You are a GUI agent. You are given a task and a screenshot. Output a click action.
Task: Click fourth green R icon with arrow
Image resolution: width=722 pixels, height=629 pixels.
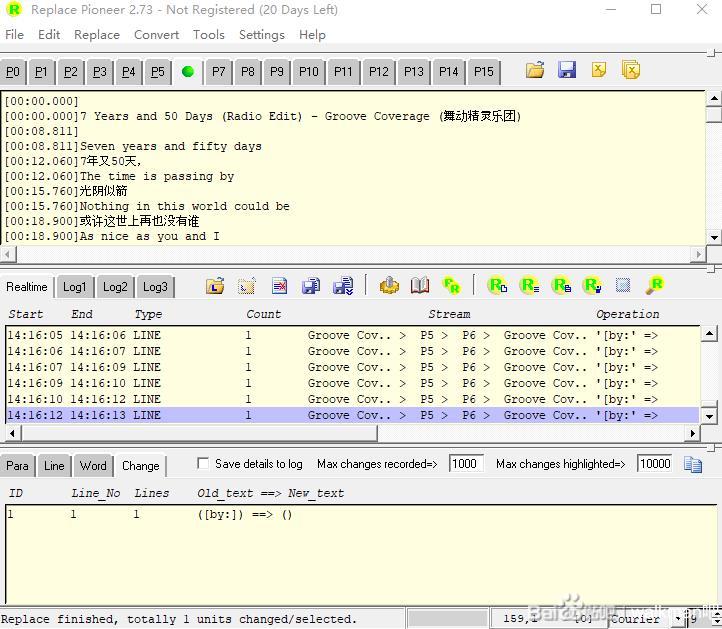click(x=592, y=286)
